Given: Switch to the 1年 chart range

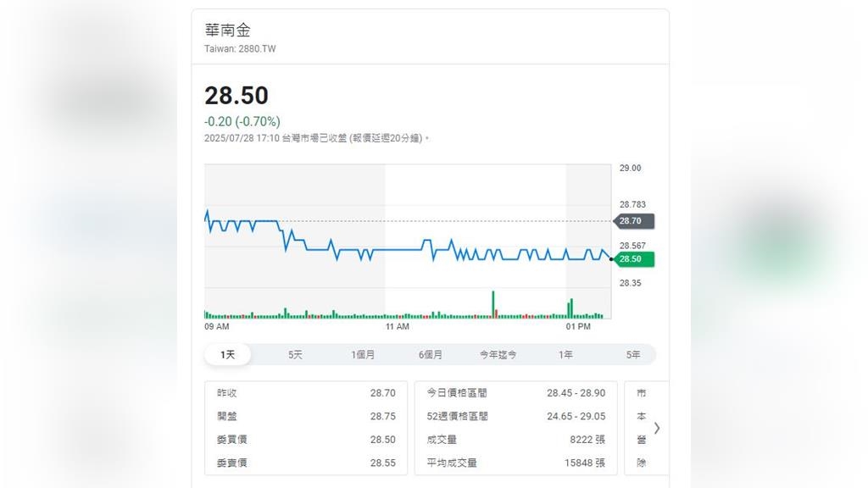Looking at the screenshot, I should click(565, 355).
